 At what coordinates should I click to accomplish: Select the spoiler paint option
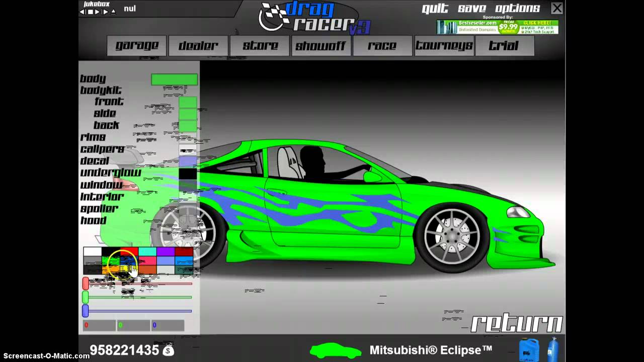(x=99, y=209)
